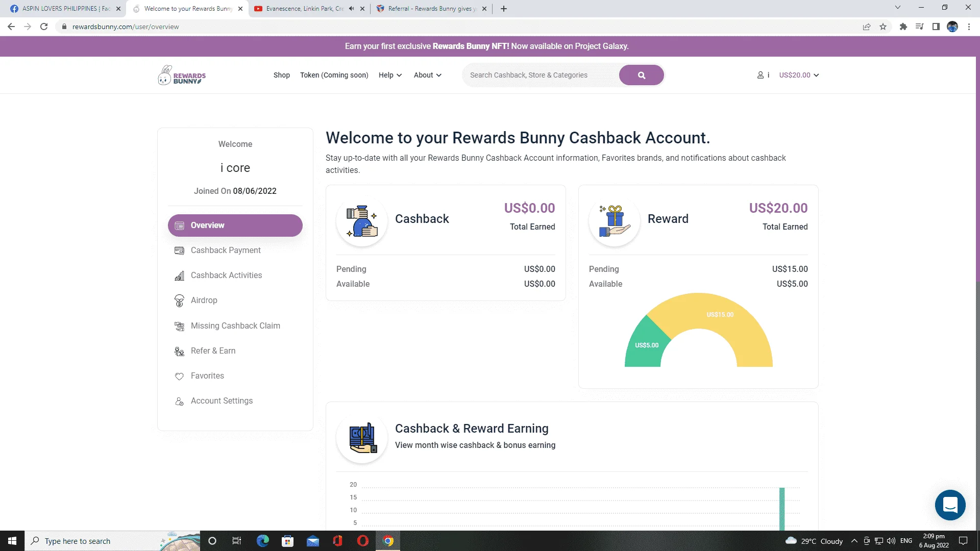Open Cashback Payment page

[226, 251]
